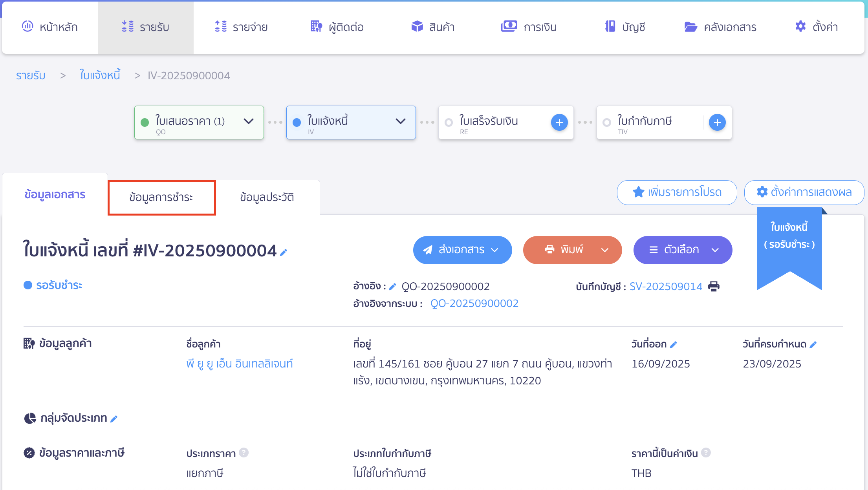Image resolution: width=868 pixels, height=490 pixels.
Task: Click the แยกภาษี price type value
Action: (205, 473)
